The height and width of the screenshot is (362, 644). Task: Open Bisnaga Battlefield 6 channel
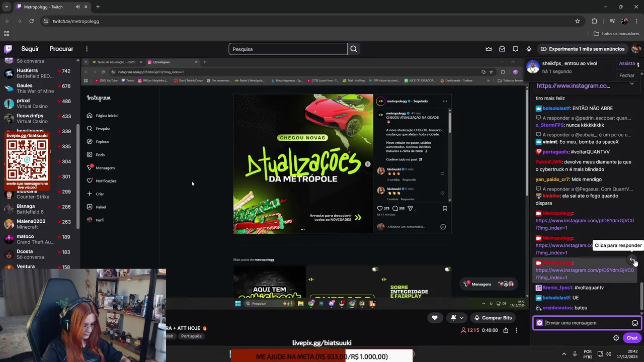tap(40, 209)
